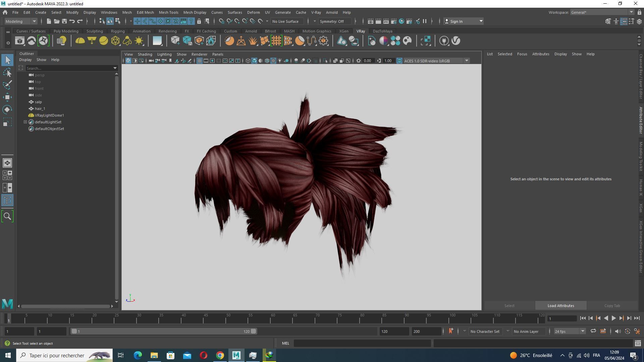
Task: Click the MEL command input field
Action: click(x=362, y=343)
